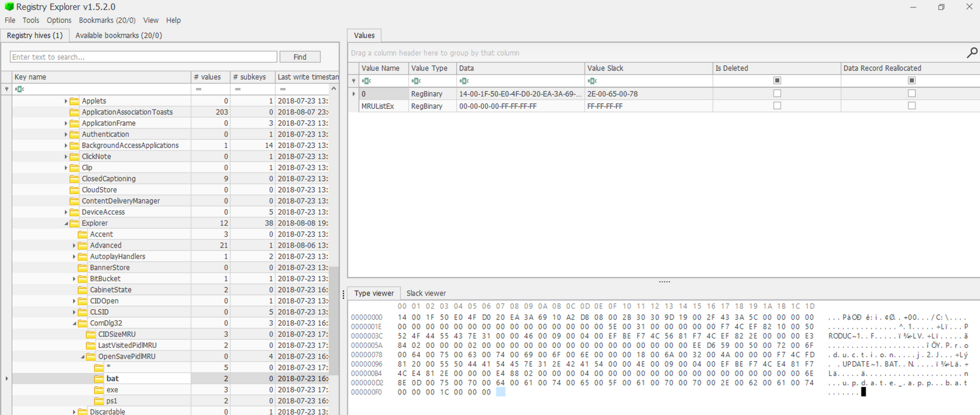Switch to Available bookmarks tab
This screenshot has width=980, height=415.
(119, 36)
